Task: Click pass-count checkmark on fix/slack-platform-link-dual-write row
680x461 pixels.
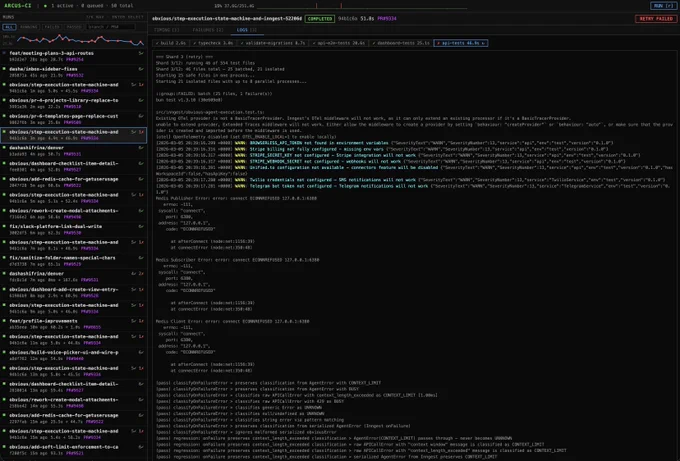Action: (141, 226)
